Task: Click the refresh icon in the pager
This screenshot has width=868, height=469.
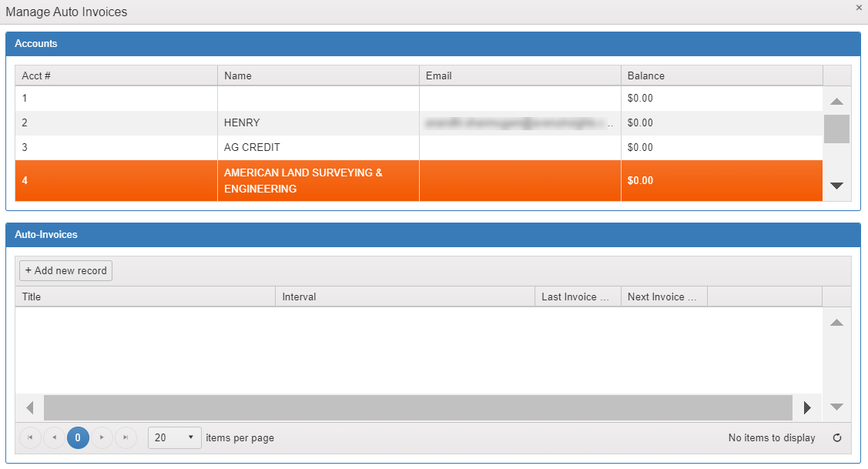Action: pyautogui.click(x=837, y=438)
